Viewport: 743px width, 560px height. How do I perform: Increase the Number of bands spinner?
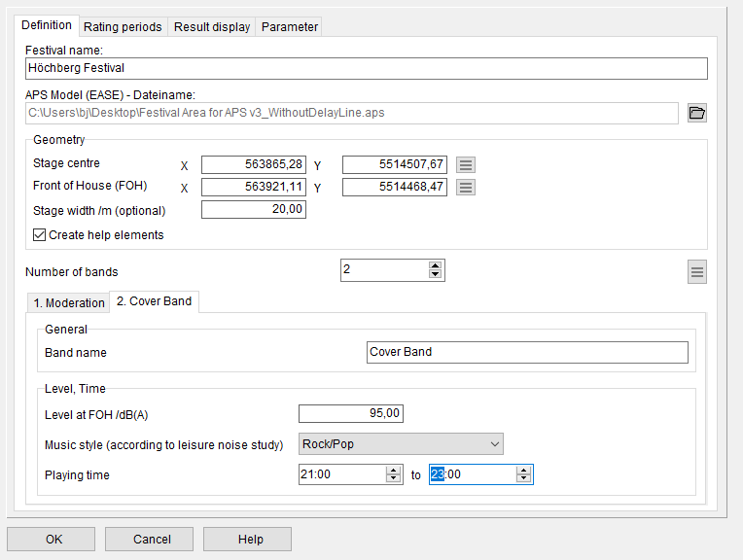(x=435, y=265)
